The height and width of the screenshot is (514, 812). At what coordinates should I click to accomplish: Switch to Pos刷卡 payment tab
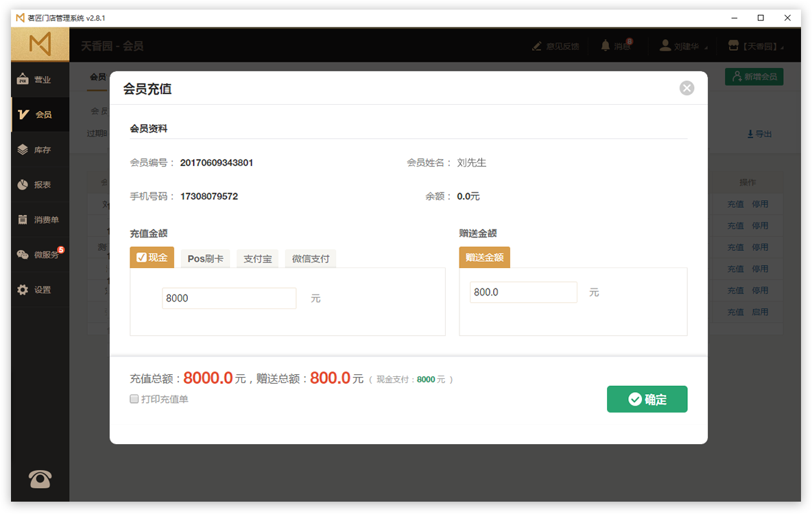(x=205, y=258)
